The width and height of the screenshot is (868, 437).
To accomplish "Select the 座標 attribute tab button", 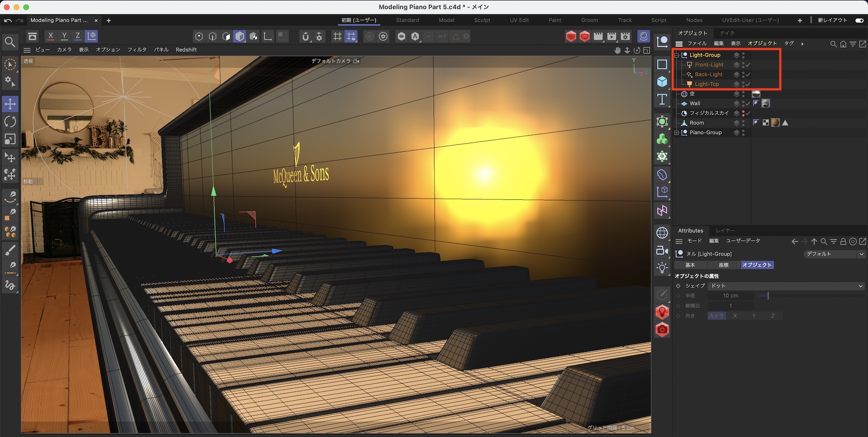I will pyautogui.click(x=723, y=265).
